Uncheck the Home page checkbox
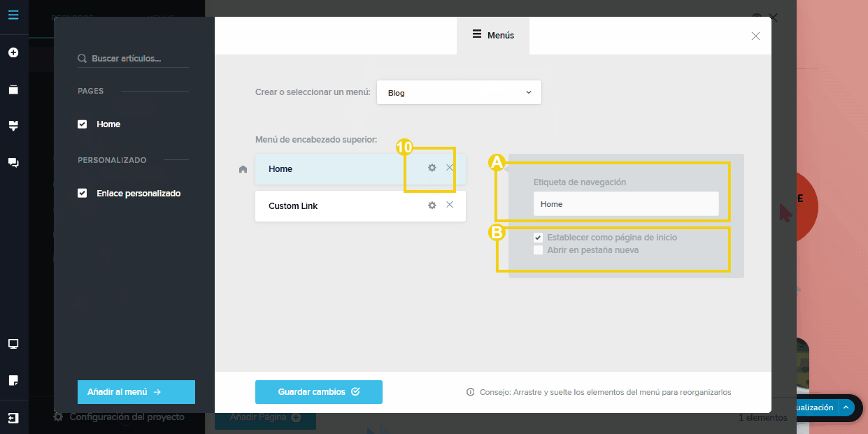Image resolution: width=868 pixels, height=434 pixels. pyautogui.click(x=83, y=124)
